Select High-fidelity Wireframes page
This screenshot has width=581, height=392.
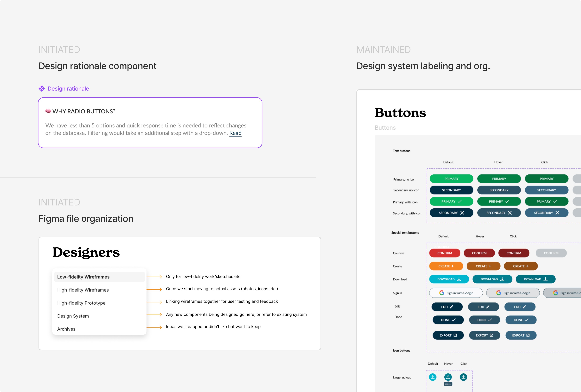83,290
